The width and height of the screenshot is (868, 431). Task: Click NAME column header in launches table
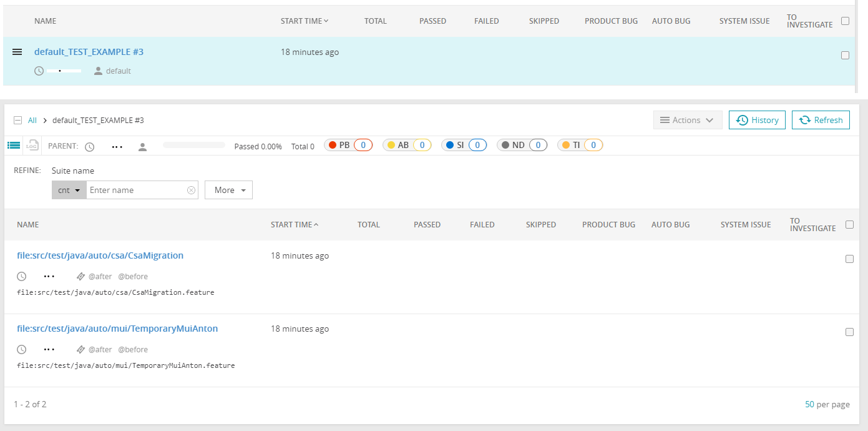pos(45,21)
